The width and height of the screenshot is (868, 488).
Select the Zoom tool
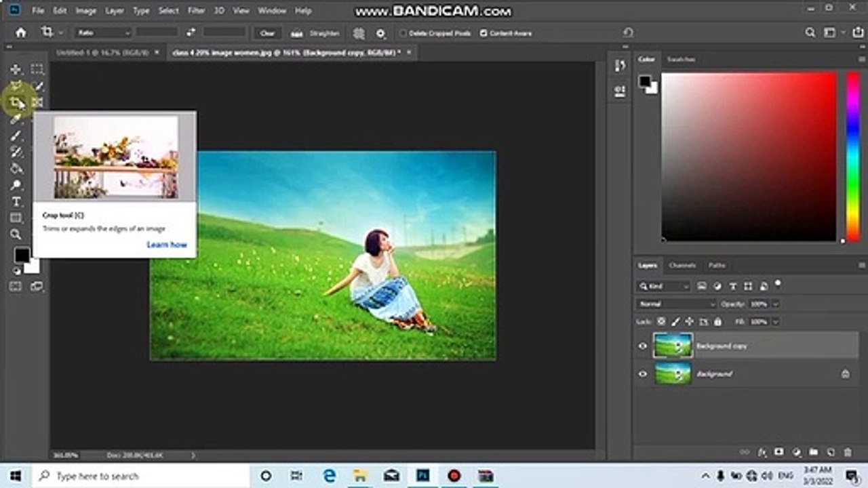click(16, 235)
